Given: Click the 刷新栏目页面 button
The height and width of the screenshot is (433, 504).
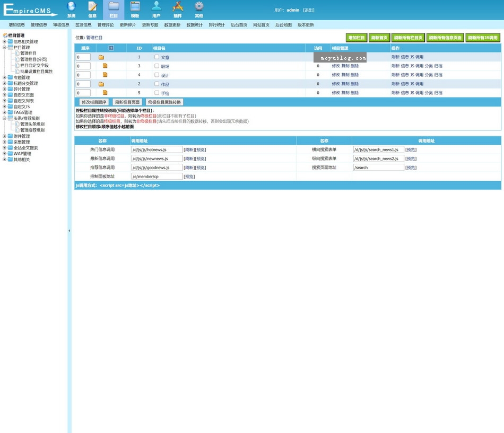Looking at the screenshot, I should 127,102.
